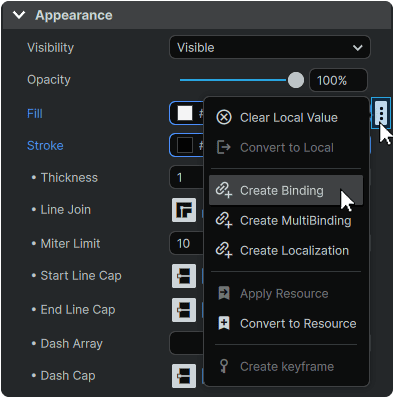Click the Thickness value field
The height and width of the screenshot is (398, 394).
click(187, 177)
